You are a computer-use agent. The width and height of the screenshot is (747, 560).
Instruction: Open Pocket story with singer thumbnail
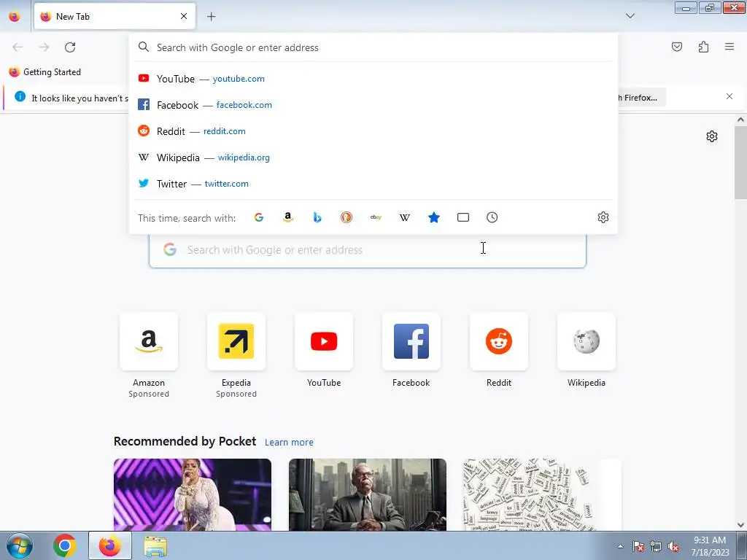pyautogui.click(x=193, y=495)
